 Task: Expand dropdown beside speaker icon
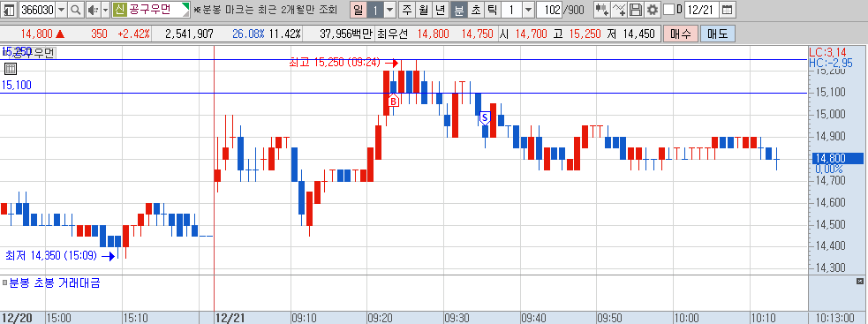click(x=105, y=10)
